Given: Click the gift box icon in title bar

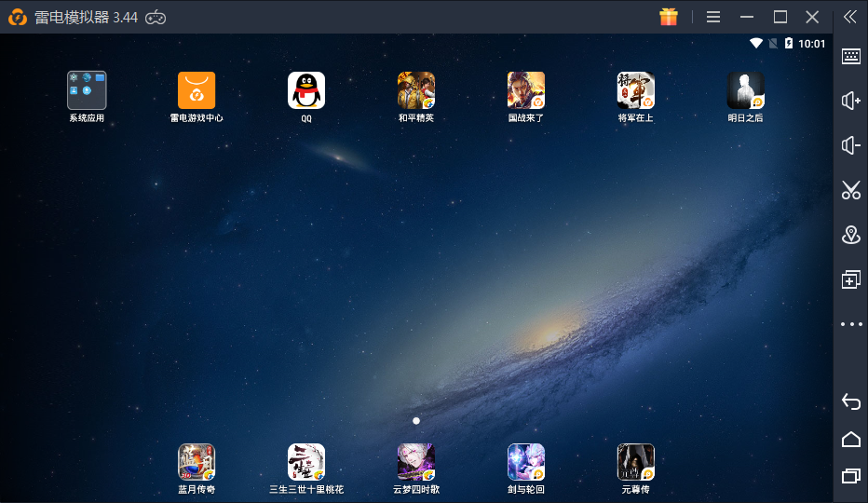Looking at the screenshot, I should [x=669, y=17].
